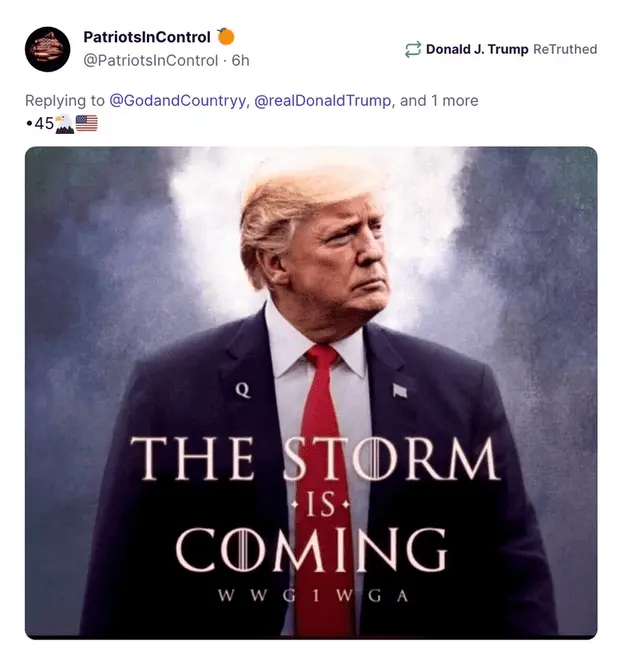Click the Q pin on suit lapel
This screenshot has height=649, width=618.
pyautogui.click(x=243, y=389)
